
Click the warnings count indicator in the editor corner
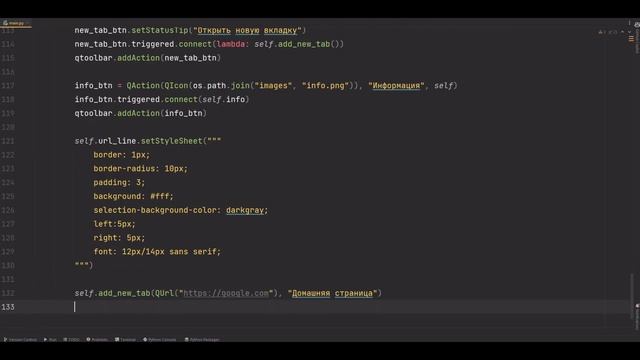(x=607, y=32)
